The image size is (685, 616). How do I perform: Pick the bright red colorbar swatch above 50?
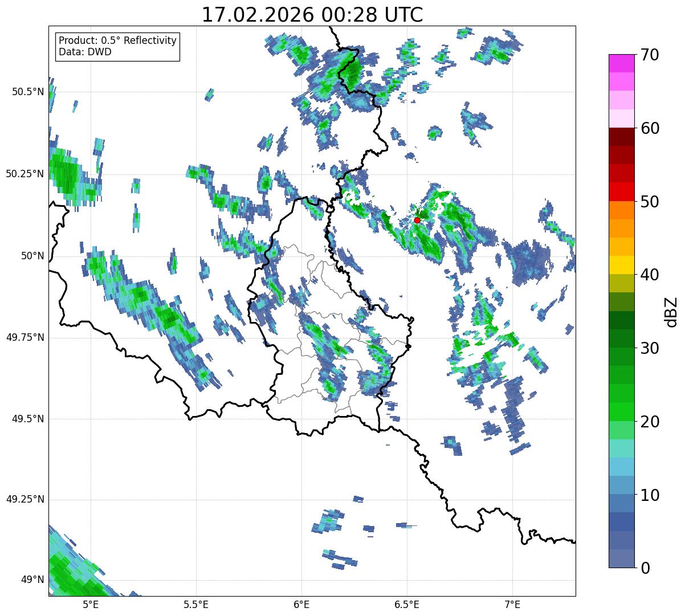click(x=621, y=192)
